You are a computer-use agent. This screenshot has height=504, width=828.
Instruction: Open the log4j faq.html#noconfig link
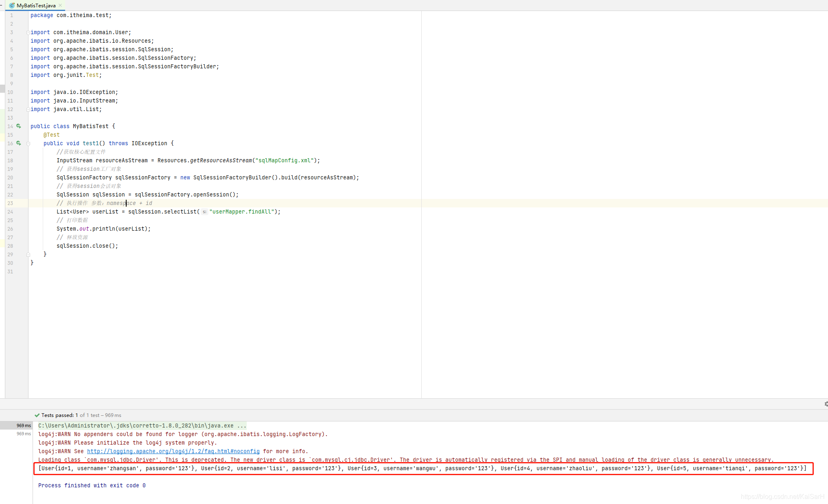[173, 451]
